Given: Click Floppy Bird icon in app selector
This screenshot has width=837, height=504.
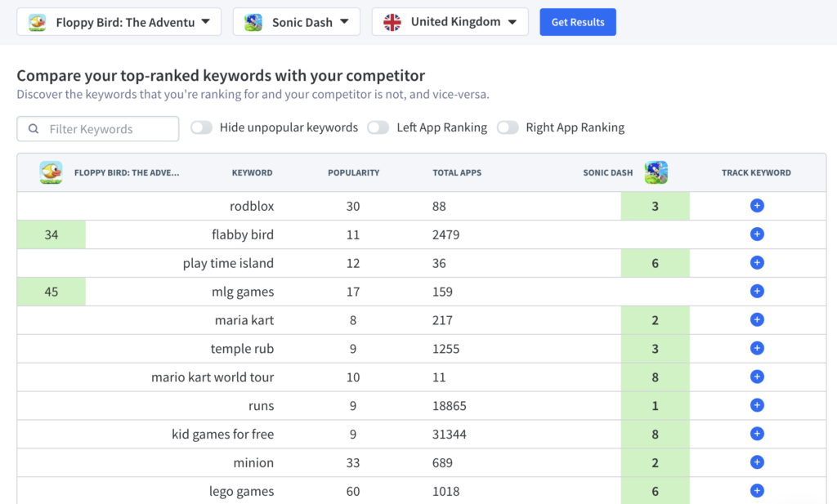Looking at the screenshot, I should coord(37,22).
